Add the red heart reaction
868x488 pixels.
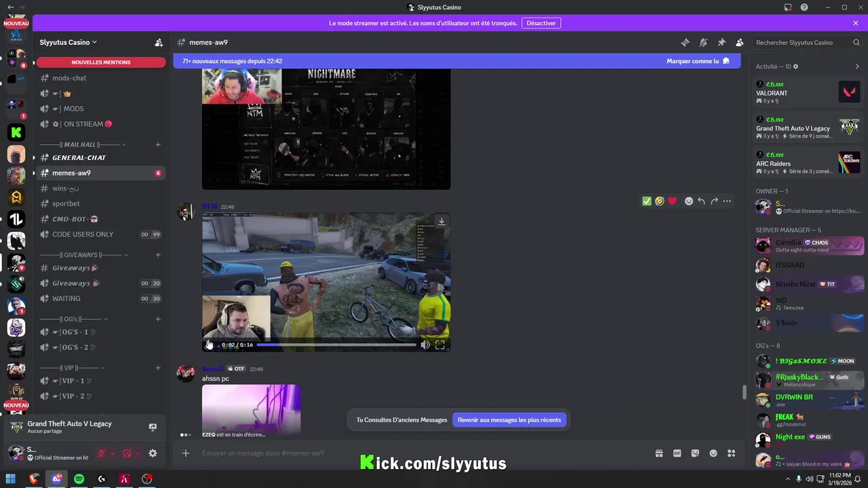pyautogui.click(x=672, y=201)
